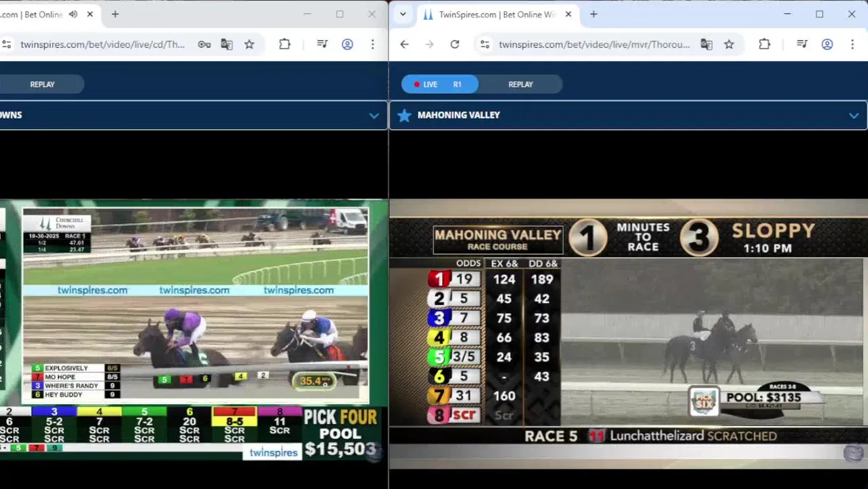Reload the page in right window

pyautogui.click(x=454, y=44)
